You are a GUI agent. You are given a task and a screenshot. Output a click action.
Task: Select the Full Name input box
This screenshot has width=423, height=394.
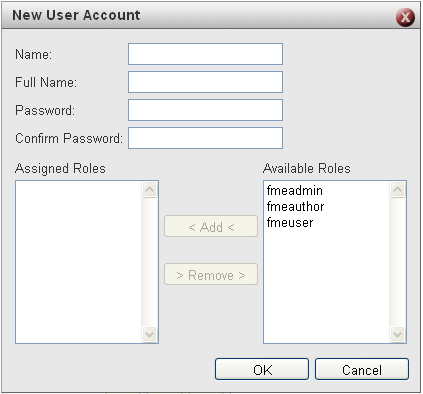pos(205,82)
